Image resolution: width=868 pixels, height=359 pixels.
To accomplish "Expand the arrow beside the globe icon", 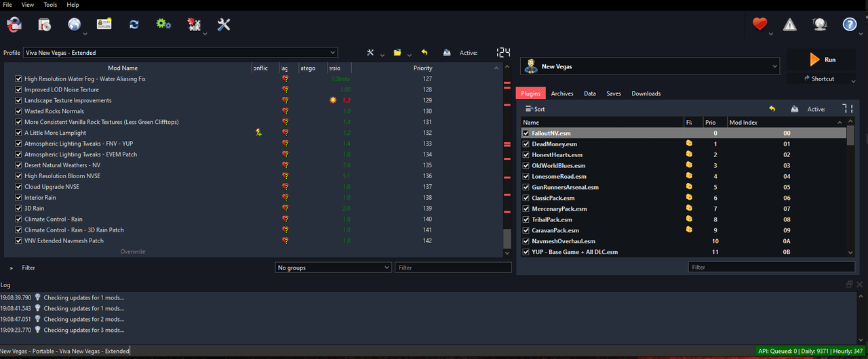I will 85,33.
